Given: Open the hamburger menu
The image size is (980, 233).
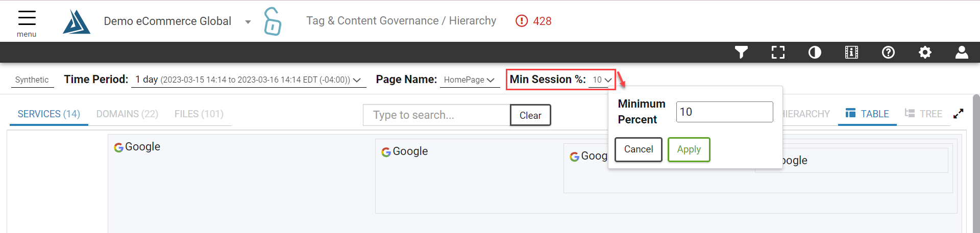Looking at the screenshot, I should [27, 22].
